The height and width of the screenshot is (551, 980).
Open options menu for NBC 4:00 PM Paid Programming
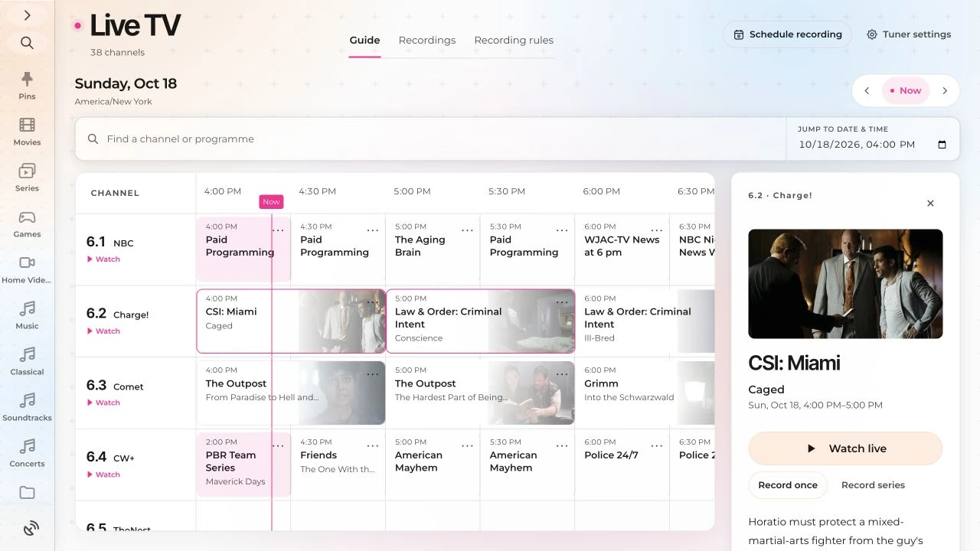[278, 230]
